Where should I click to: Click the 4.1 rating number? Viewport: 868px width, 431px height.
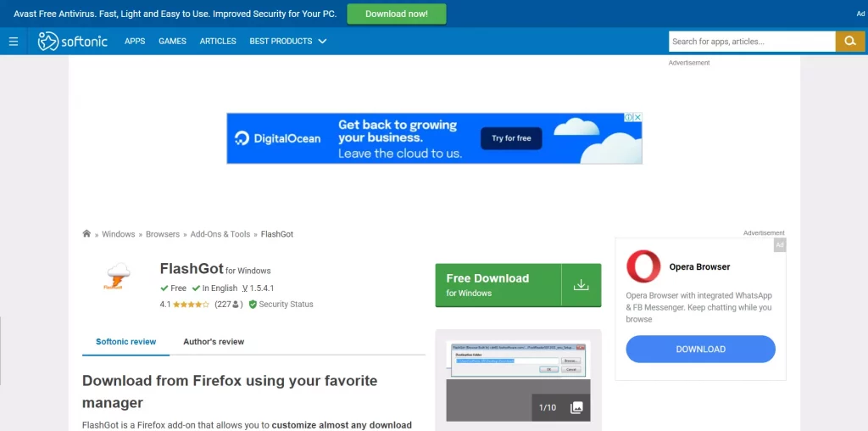point(165,304)
